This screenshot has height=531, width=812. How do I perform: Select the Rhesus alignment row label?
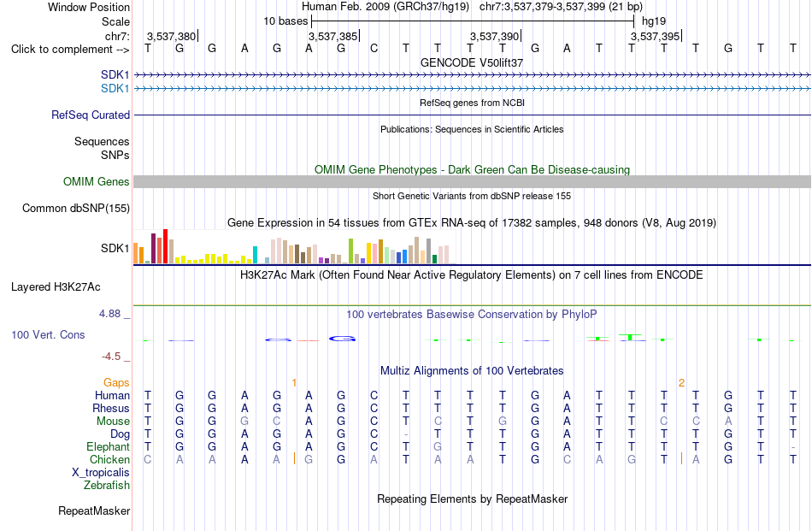[111, 408]
